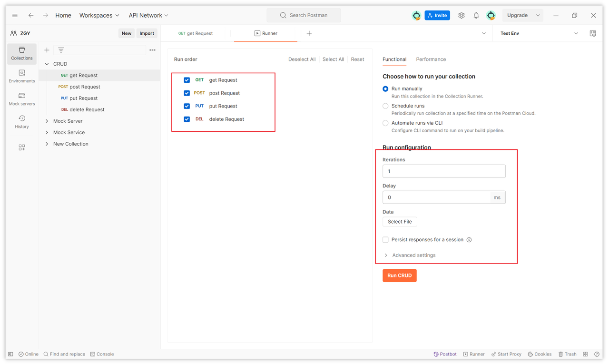The image size is (609, 364).
Task: Open the Test Env environment selector
Action: pos(540,33)
